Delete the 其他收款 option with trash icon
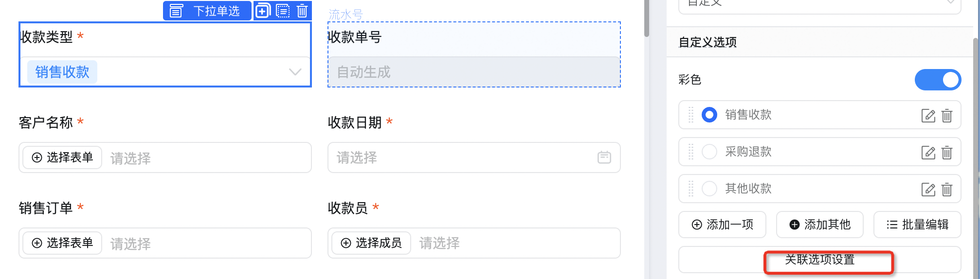This screenshot has width=980, height=279. (947, 190)
